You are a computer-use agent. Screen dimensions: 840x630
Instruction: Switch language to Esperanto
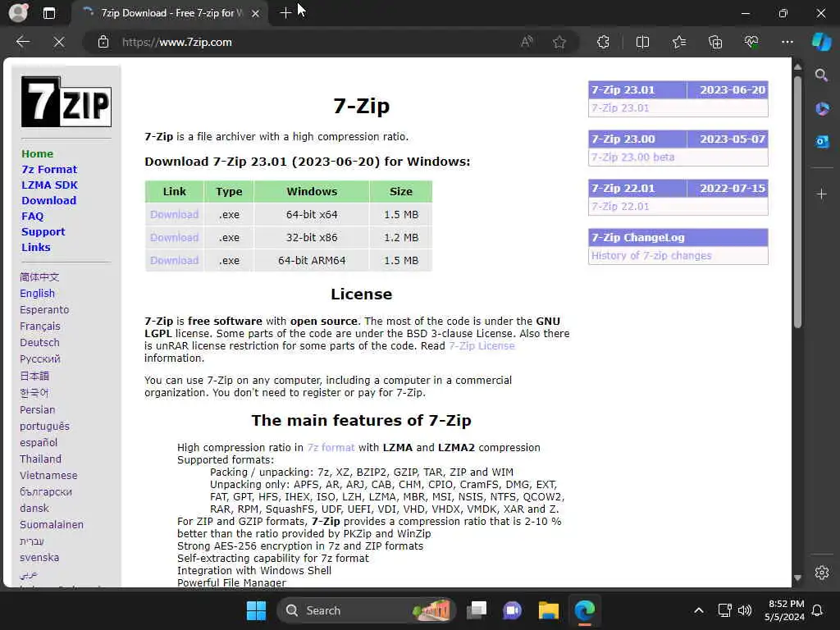[44, 309]
